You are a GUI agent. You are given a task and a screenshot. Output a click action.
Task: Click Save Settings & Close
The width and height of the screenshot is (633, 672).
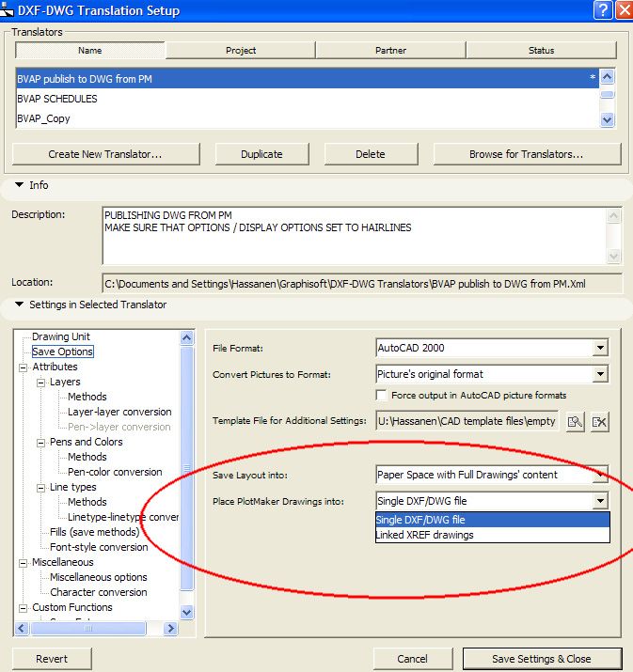pyautogui.click(x=542, y=659)
